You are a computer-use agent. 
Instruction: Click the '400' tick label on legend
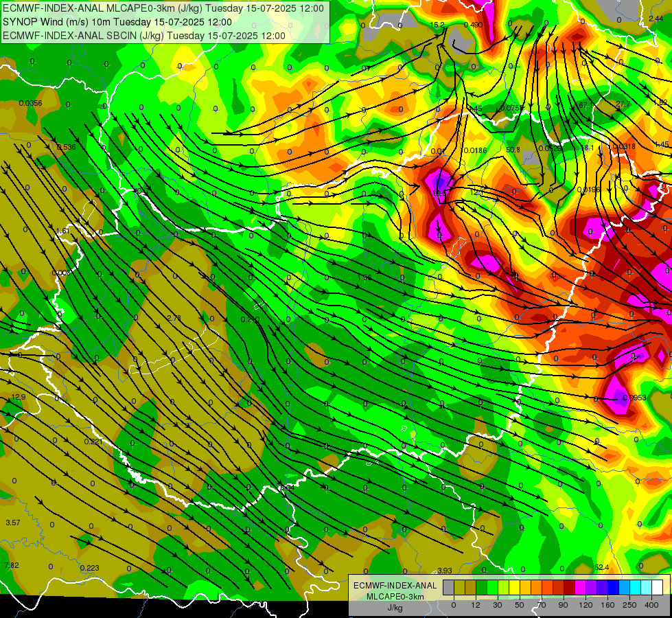[x=651, y=605]
